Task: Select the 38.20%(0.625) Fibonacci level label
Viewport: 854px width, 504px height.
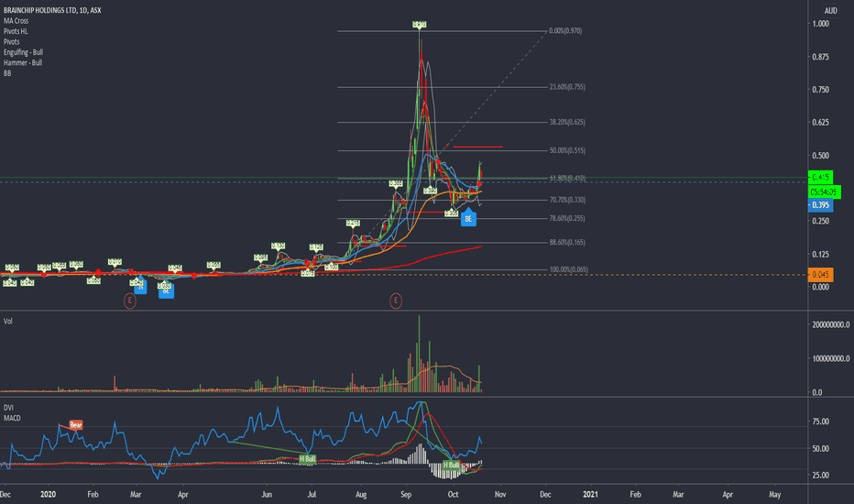Action: tap(567, 122)
